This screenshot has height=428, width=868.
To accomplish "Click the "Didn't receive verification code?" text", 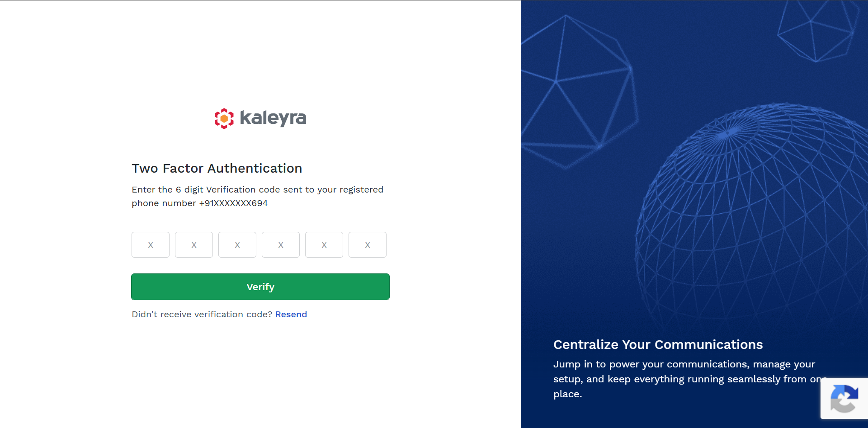I will click(x=202, y=314).
